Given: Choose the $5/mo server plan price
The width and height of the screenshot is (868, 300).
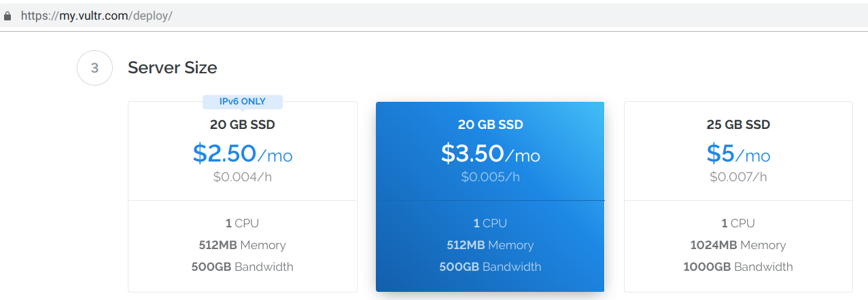Looking at the screenshot, I should 738,154.
